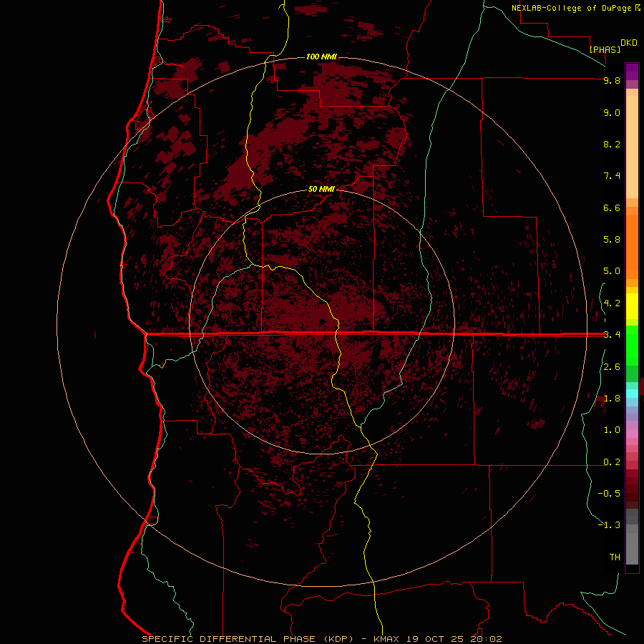Click the 1.0 scale value

[612, 430]
